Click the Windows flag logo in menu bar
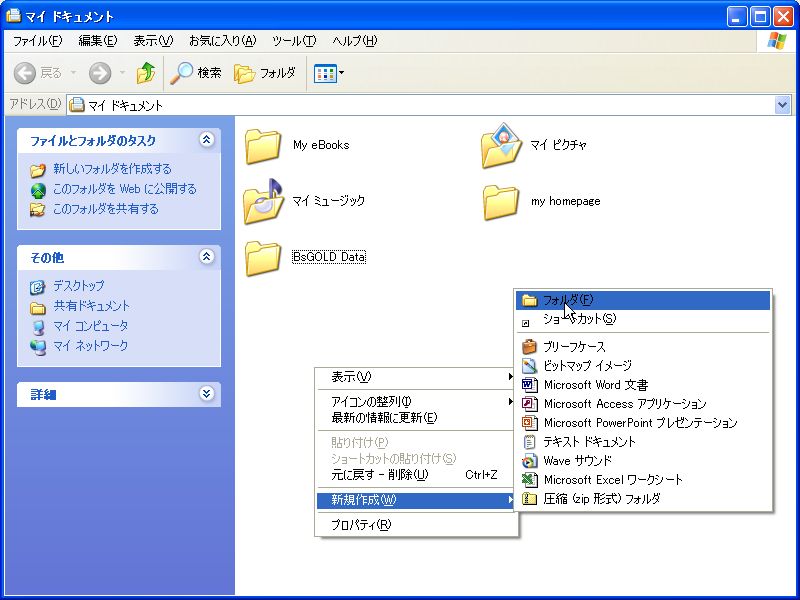800x600 pixels. (777, 41)
